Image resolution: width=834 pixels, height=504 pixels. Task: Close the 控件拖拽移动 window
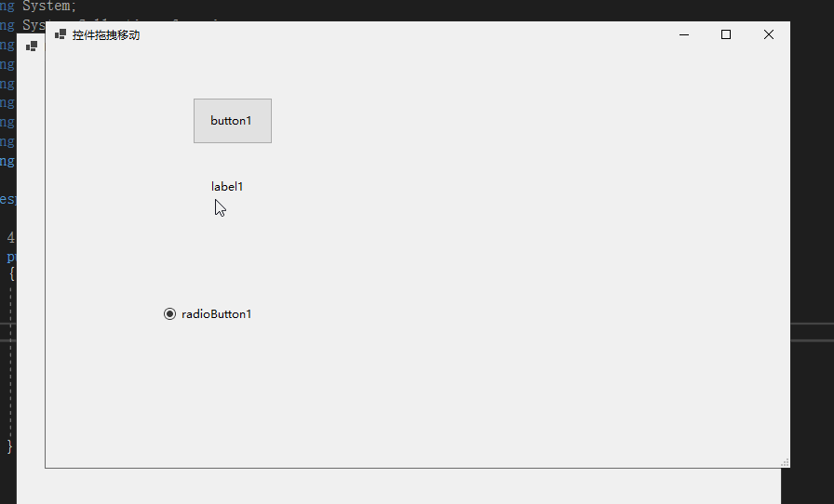click(x=769, y=34)
